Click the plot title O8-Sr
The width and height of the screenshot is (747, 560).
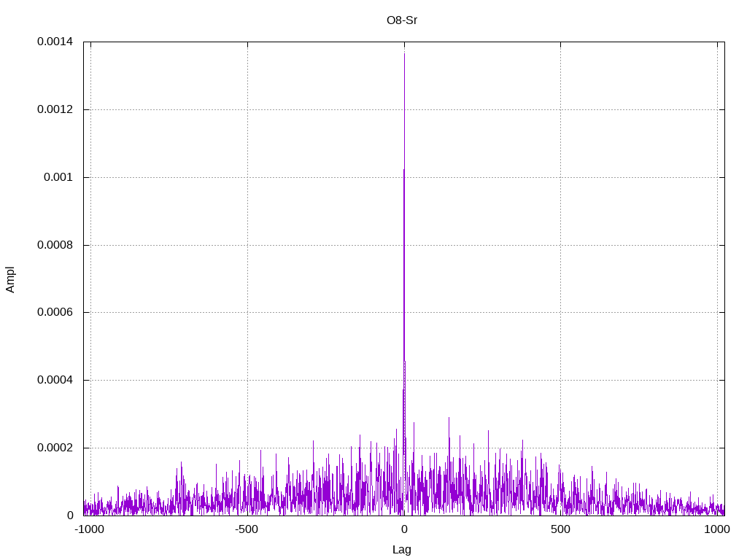click(402, 20)
